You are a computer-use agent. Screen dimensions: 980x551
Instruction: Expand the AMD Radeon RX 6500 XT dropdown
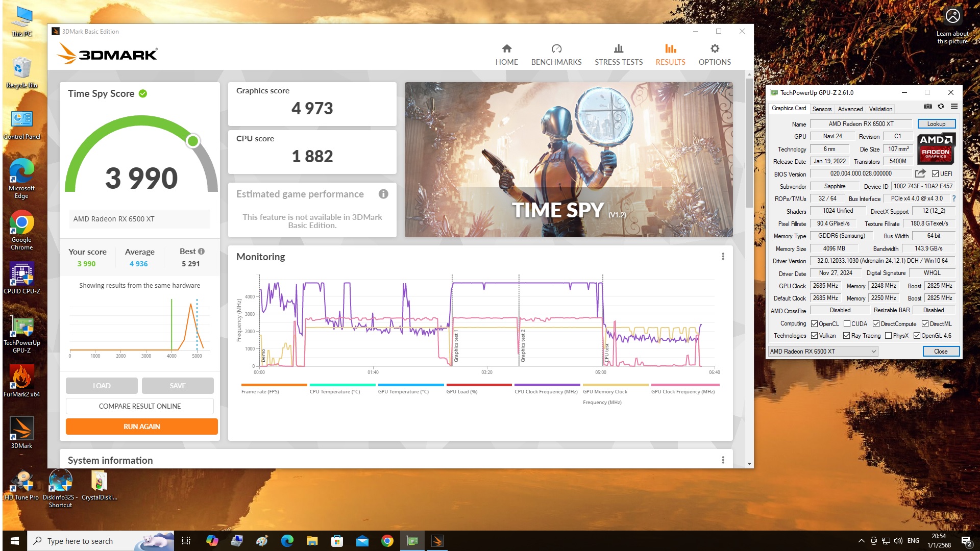tap(873, 352)
